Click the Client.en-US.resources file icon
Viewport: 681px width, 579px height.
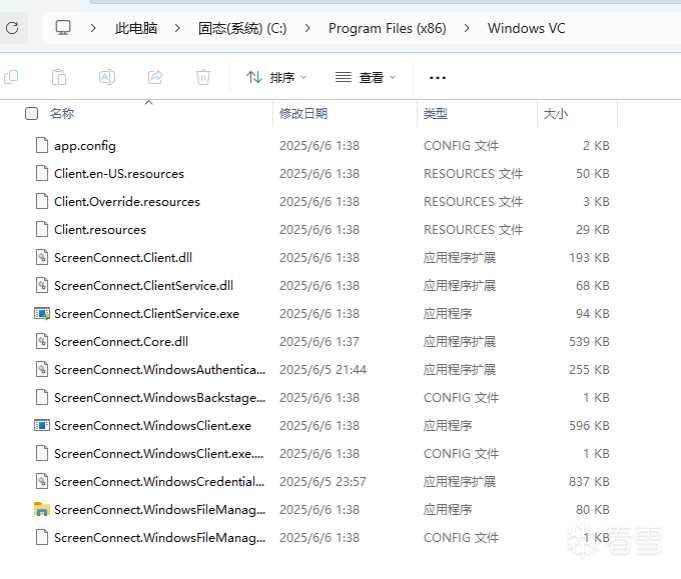(x=42, y=173)
